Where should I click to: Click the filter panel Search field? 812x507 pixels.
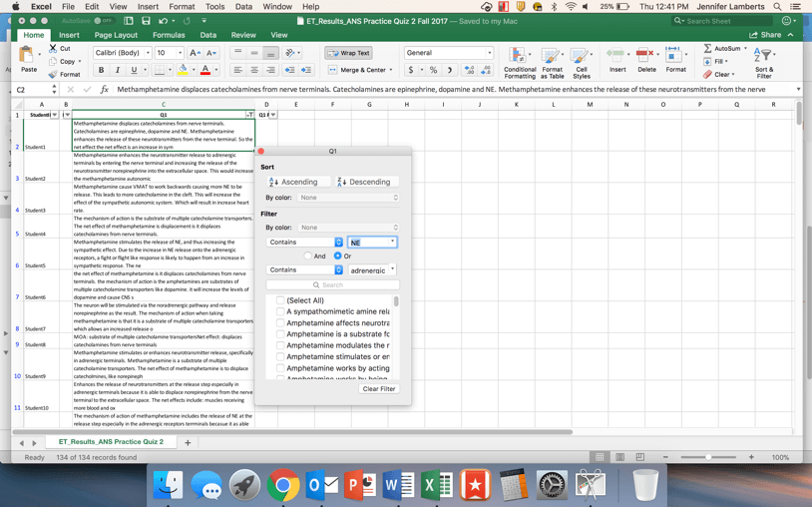pos(332,284)
